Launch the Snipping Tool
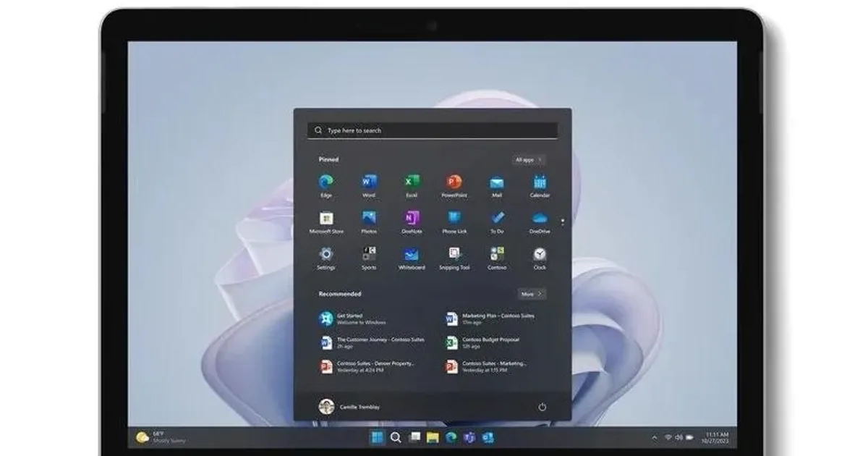 coord(454,258)
